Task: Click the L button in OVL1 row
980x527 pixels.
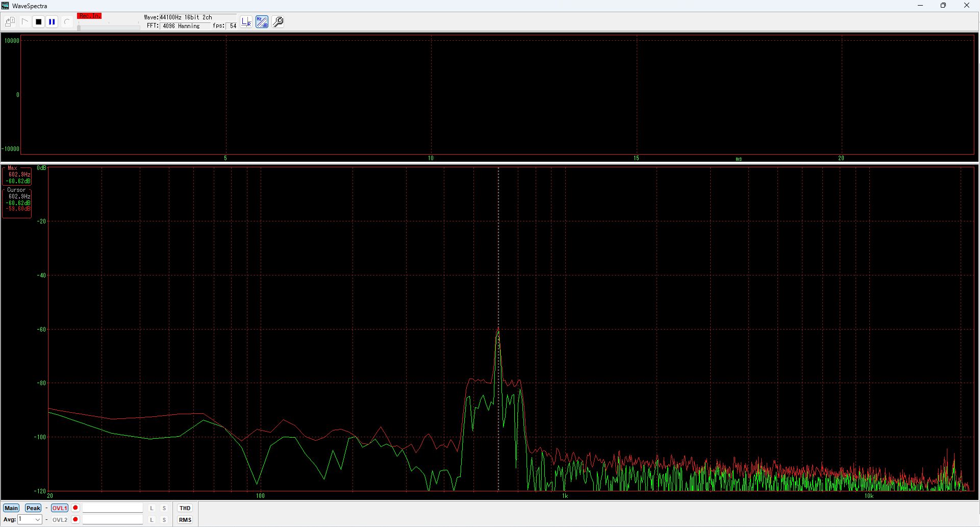Action: (x=152, y=508)
